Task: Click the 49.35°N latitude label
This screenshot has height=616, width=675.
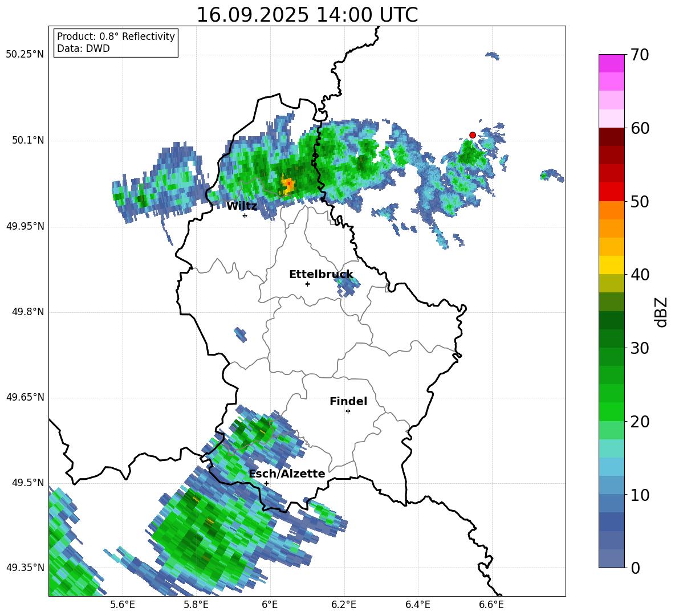Action: tap(25, 568)
